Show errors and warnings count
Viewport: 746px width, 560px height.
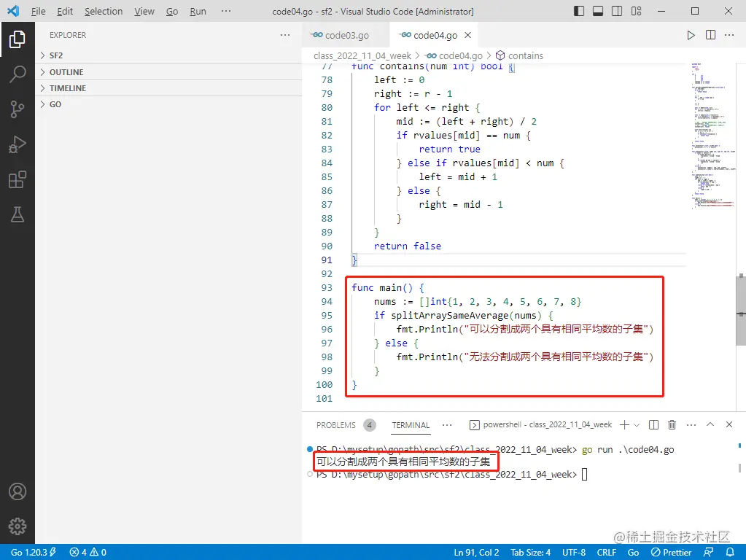tap(88, 553)
